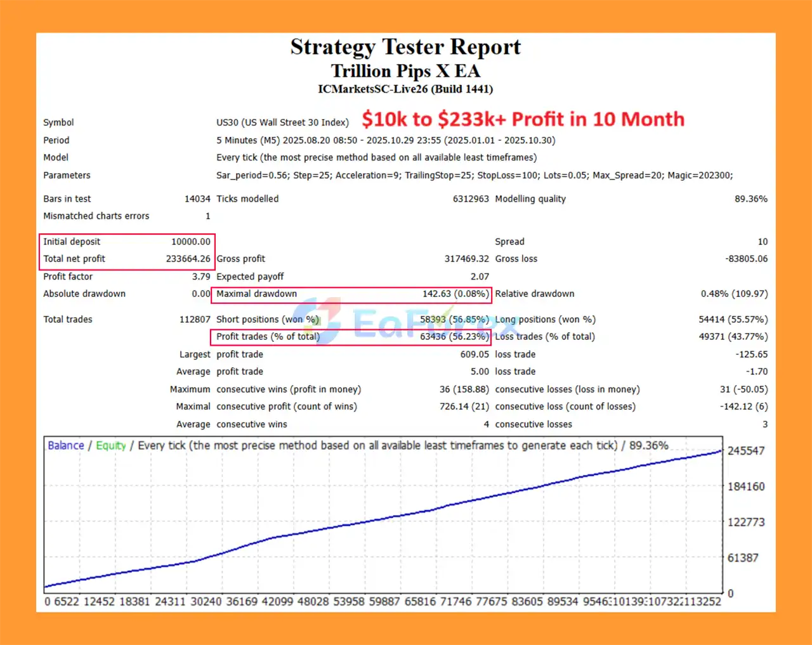Click the US30 symbol description
This screenshot has height=645, width=812.
coord(283,122)
